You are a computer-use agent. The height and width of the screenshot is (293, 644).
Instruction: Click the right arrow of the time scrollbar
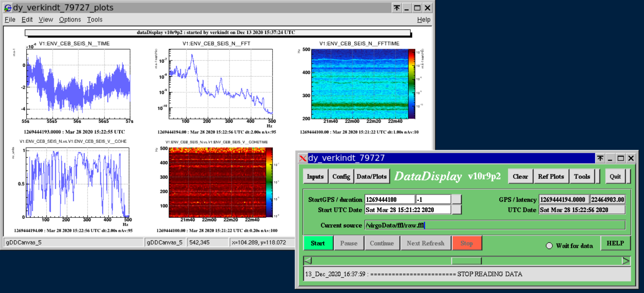coord(626,261)
